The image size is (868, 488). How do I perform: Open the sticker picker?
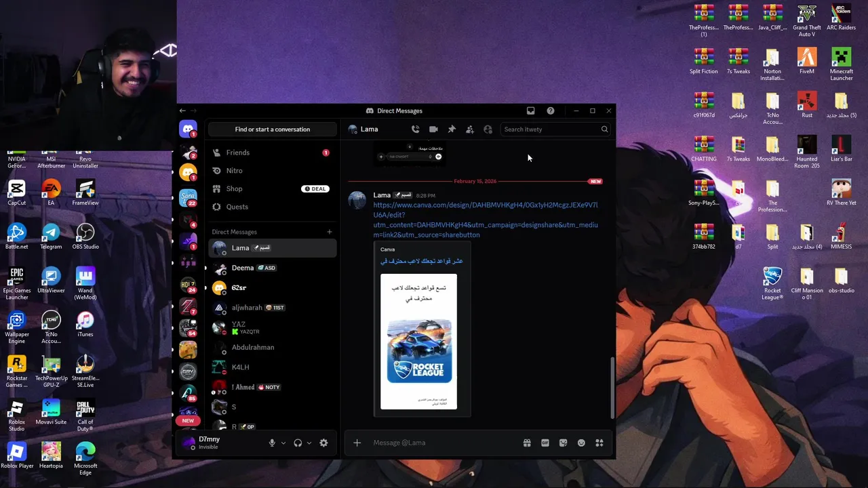(563, 443)
